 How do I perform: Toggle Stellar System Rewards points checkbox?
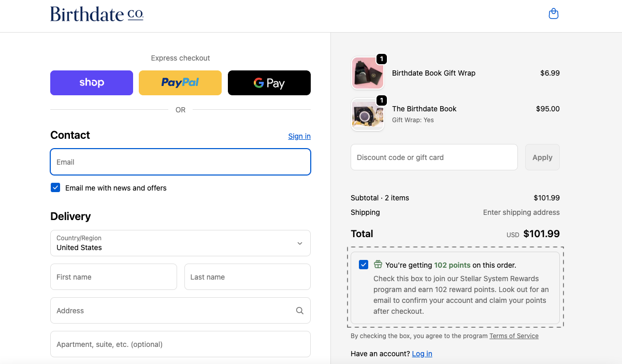[x=364, y=265]
